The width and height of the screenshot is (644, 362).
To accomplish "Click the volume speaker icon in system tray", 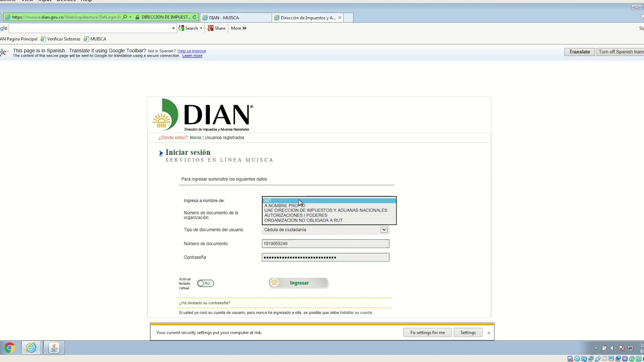I will point(613,348).
